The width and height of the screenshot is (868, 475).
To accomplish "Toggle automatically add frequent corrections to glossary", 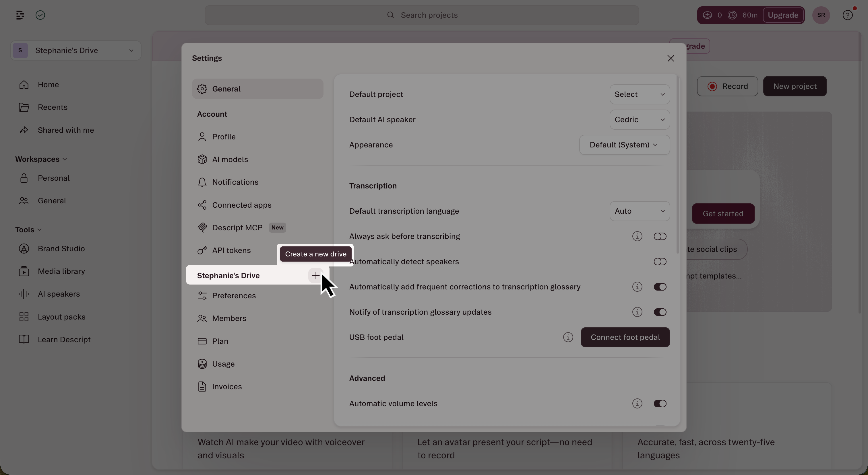I will [660, 287].
